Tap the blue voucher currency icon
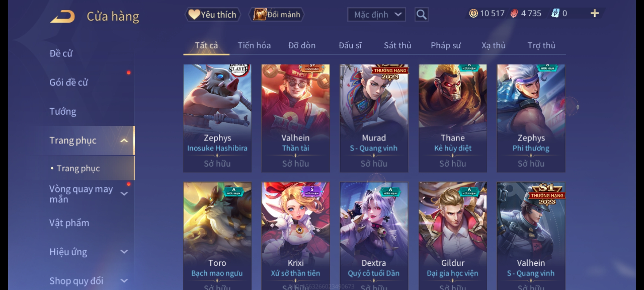This screenshot has width=644, height=290. tap(555, 13)
